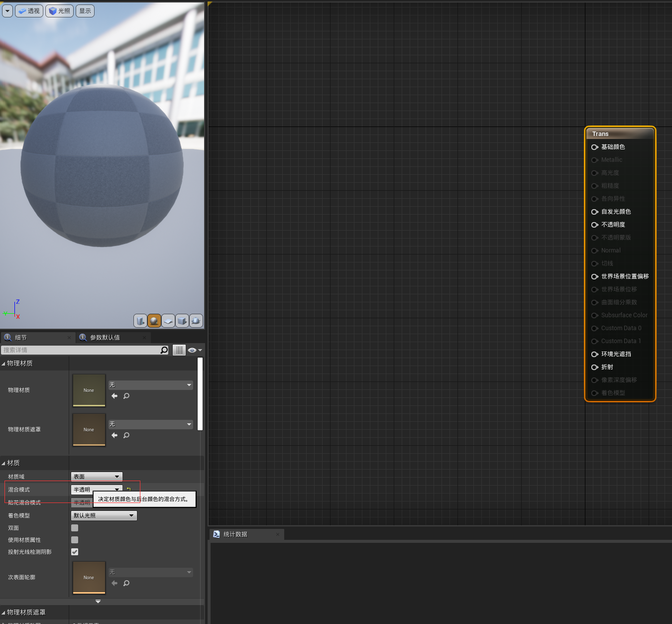The height and width of the screenshot is (624, 672).
Task: Switch to the 参数默认值 tab
Action: coord(105,338)
